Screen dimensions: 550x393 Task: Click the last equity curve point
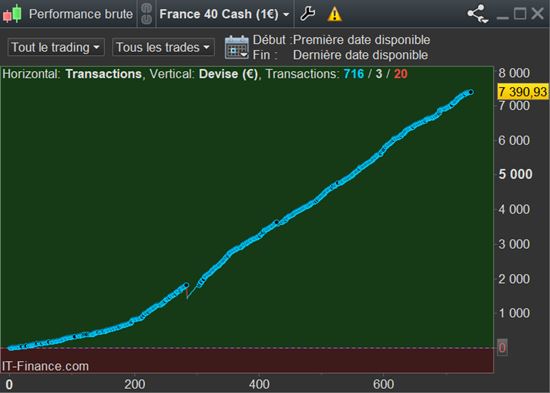(471, 92)
